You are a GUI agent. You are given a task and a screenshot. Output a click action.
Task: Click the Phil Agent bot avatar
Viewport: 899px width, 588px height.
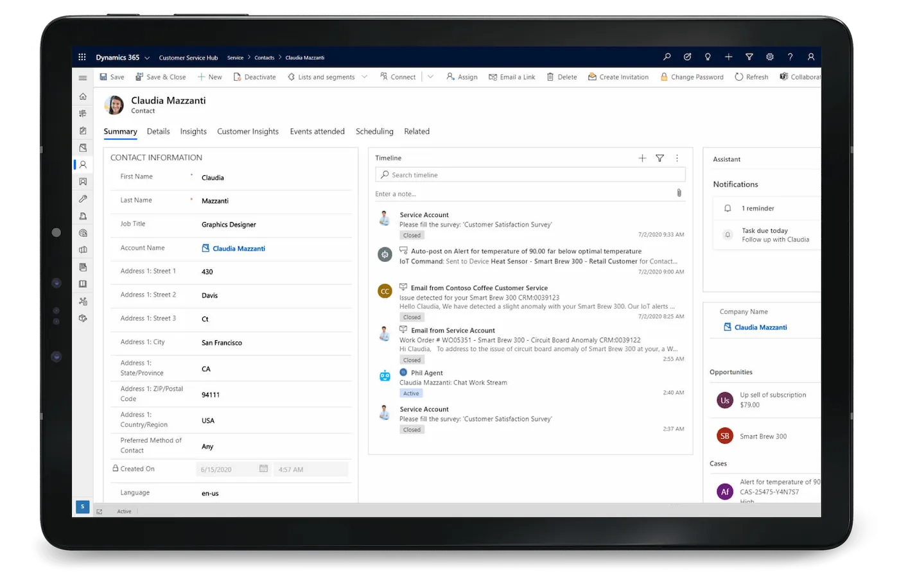tap(385, 376)
